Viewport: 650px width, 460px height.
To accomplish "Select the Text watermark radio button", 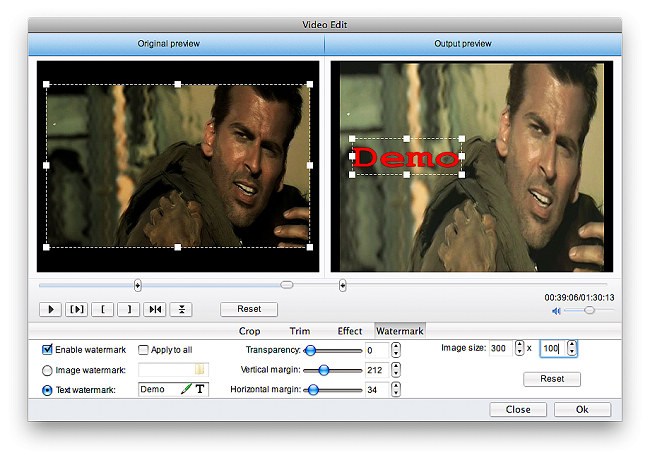I will 47,390.
